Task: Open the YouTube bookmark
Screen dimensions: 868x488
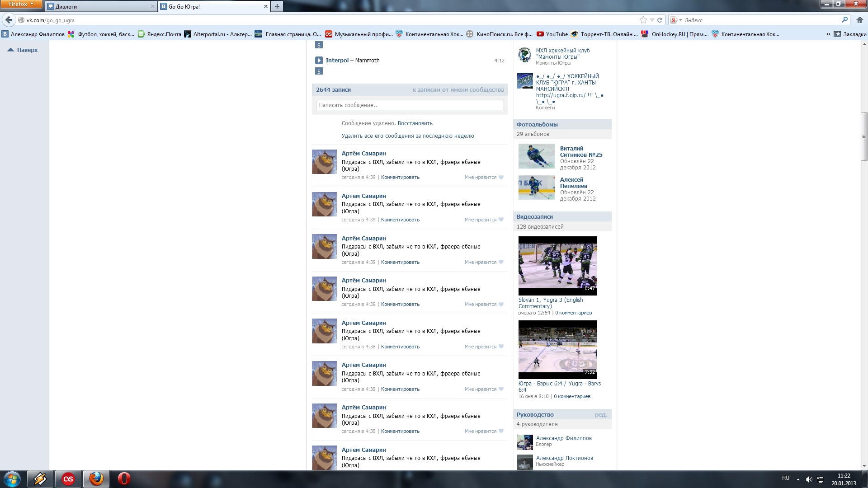Action: point(552,34)
